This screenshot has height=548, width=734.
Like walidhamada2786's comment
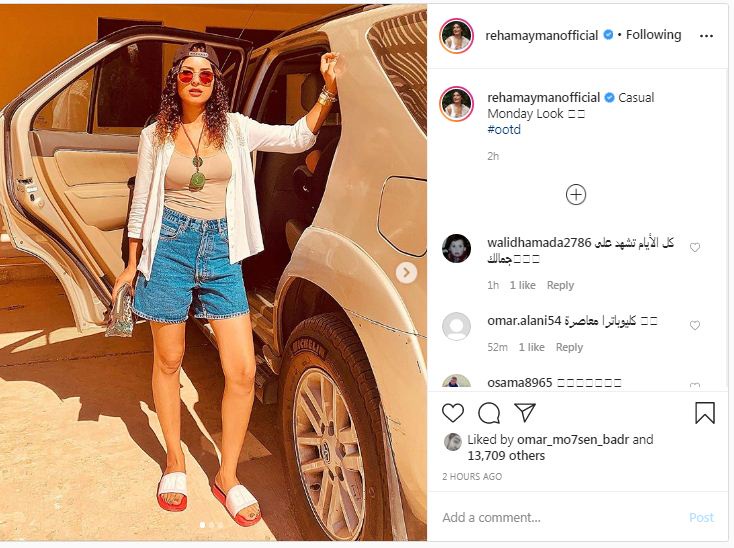coord(695,247)
